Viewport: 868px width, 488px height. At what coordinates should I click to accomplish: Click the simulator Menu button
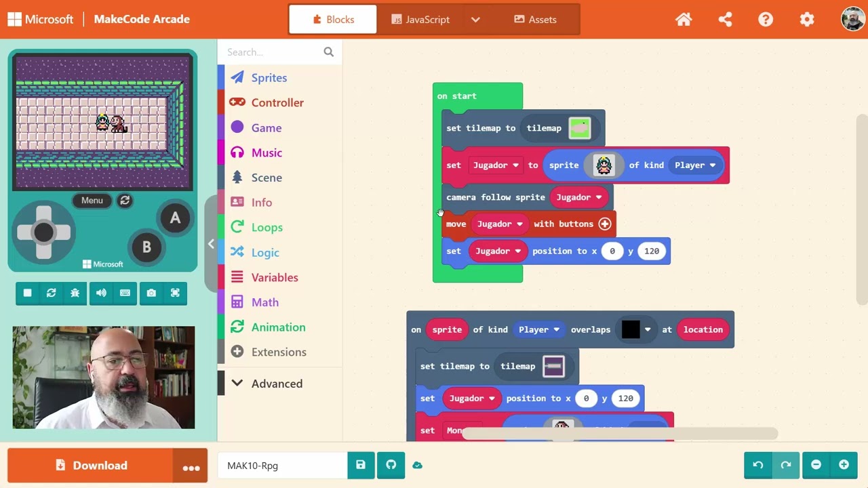[92, 201]
